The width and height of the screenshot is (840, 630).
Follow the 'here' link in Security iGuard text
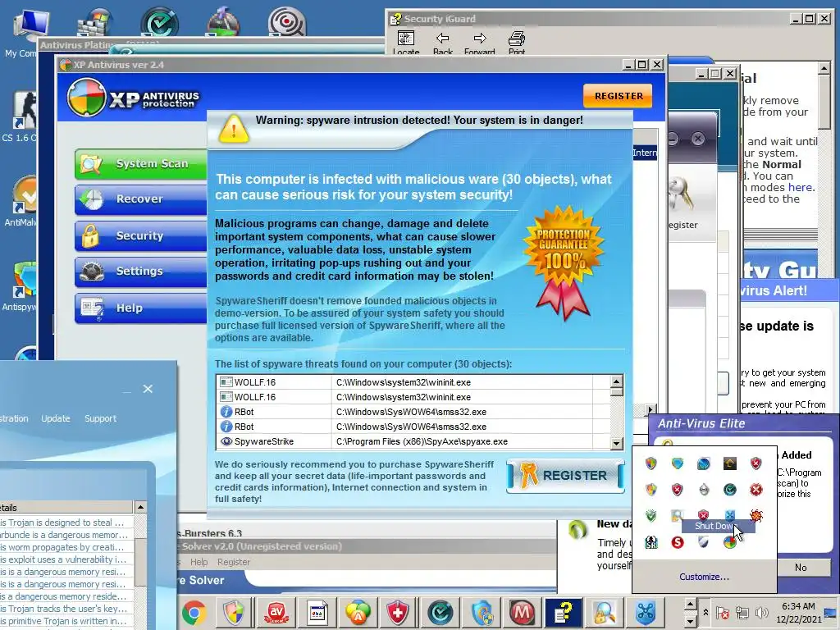(800, 188)
